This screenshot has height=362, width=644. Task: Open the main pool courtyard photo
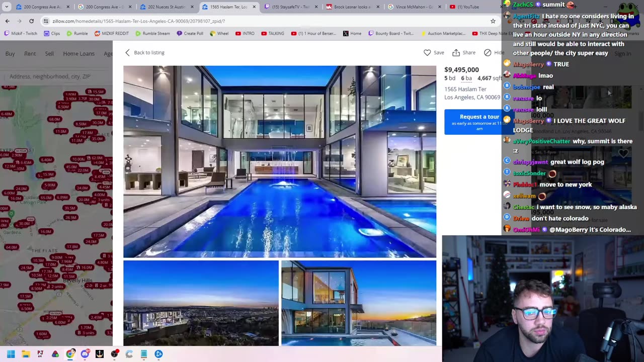point(280,161)
